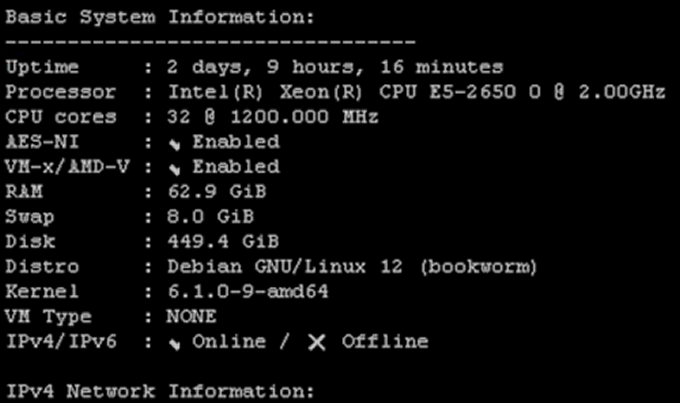Screen dimensions: 680x403
Task: Click the 'Offline' status text
Action: pyautogui.click(x=385, y=342)
